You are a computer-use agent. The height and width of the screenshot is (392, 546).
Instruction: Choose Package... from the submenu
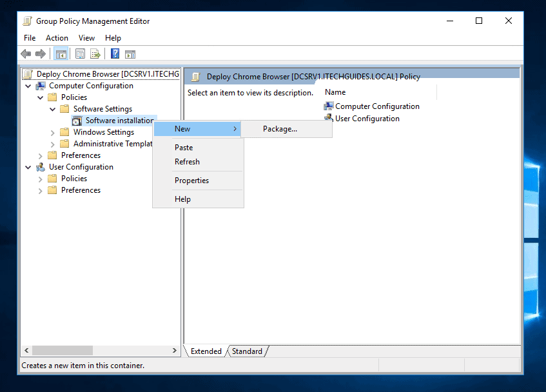tap(287, 129)
